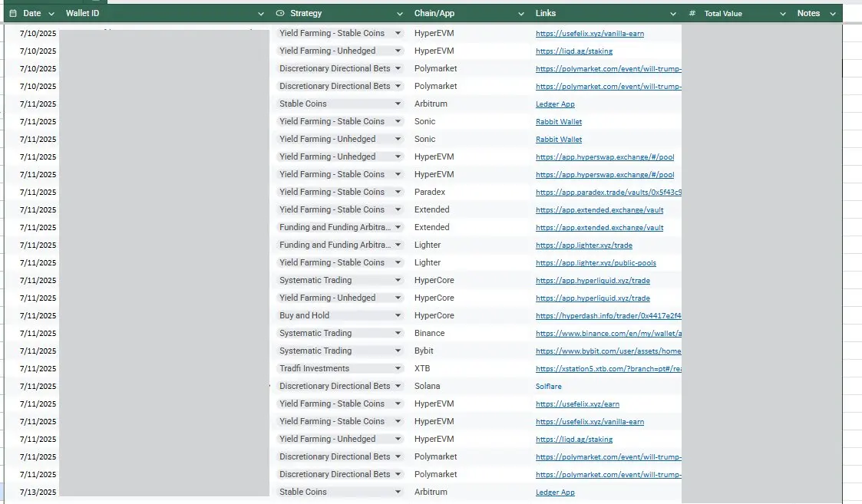This screenshot has width=862, height=504.
Task: Open the Wallet ID column chevron menu
Action: tap(260, 14)
